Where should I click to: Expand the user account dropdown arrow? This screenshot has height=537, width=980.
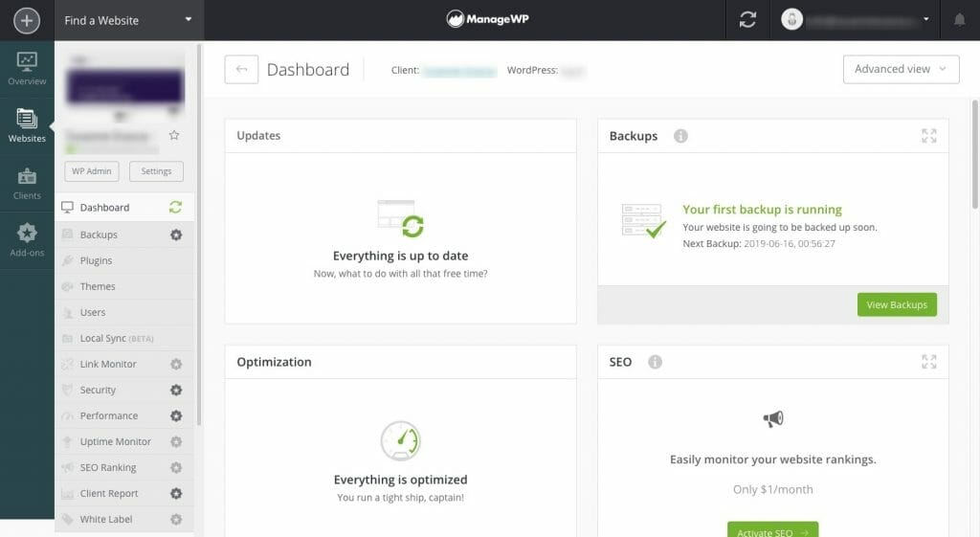[926, 19]
